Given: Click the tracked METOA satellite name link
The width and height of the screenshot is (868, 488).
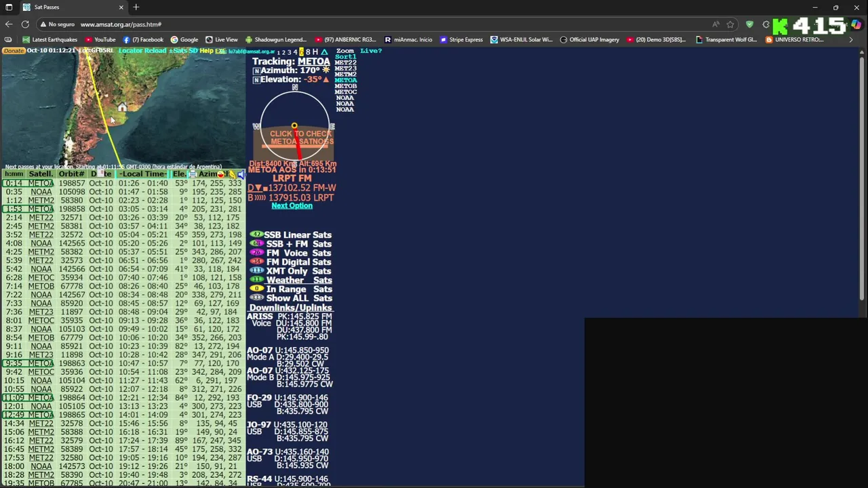Looking at the screenshot, I should (x=313, y=62).
